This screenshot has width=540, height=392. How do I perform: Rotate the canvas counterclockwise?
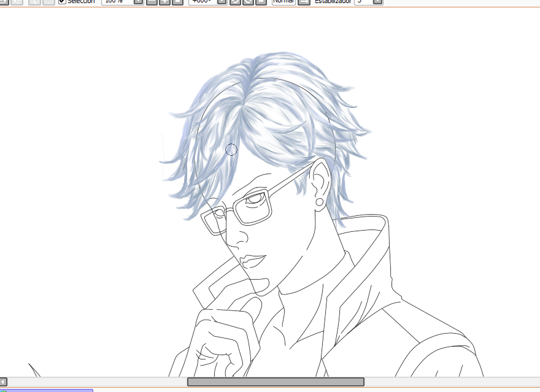pos(235,2)
